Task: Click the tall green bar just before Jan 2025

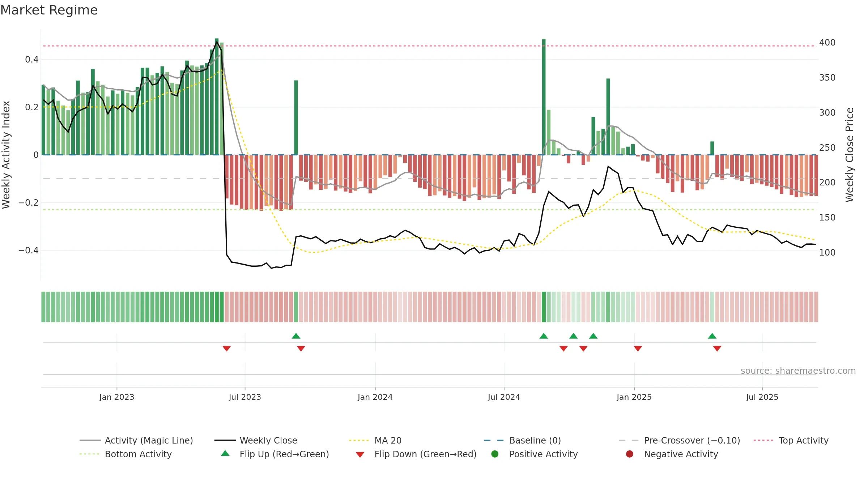Action: tap(608, 116)
